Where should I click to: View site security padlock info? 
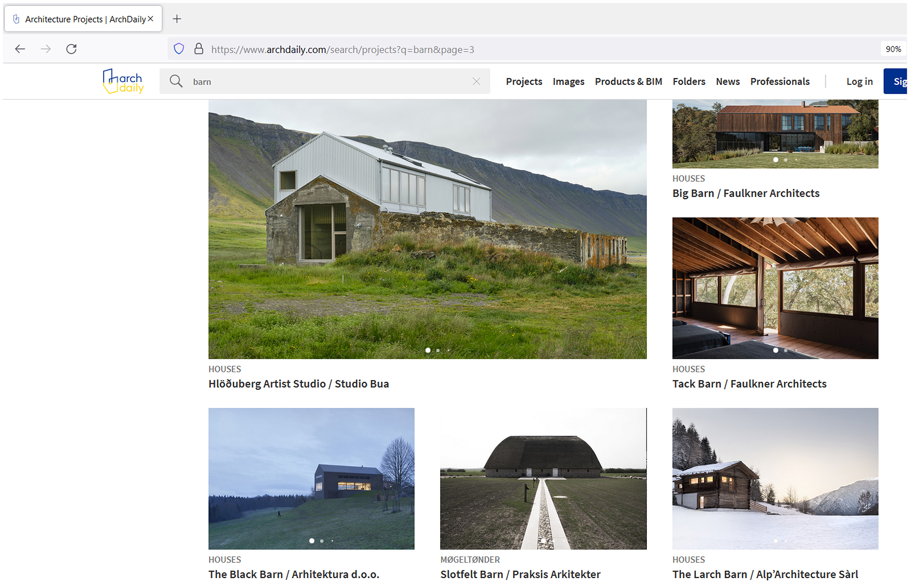coord(199,49)
